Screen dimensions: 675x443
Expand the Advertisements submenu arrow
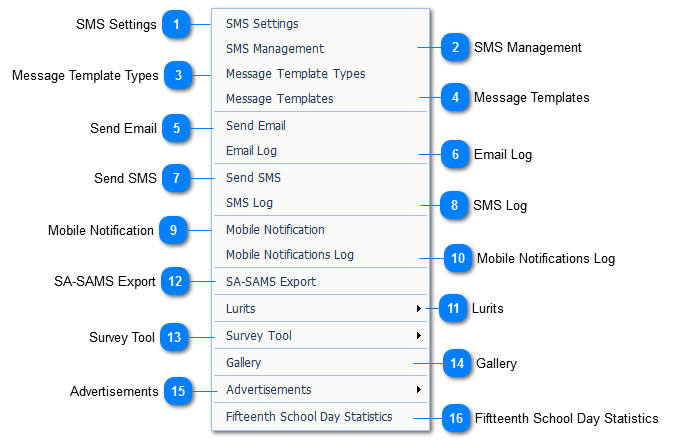click(x=418, y=390)
